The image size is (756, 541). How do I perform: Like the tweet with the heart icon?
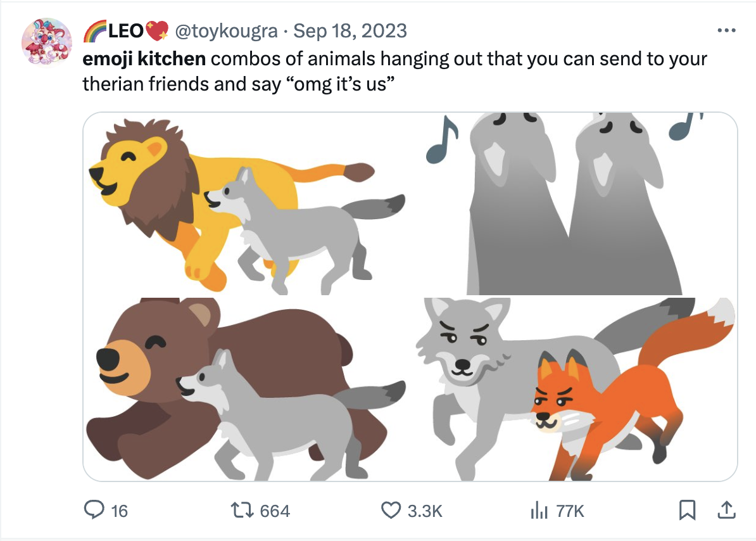[x=393, y=510]
